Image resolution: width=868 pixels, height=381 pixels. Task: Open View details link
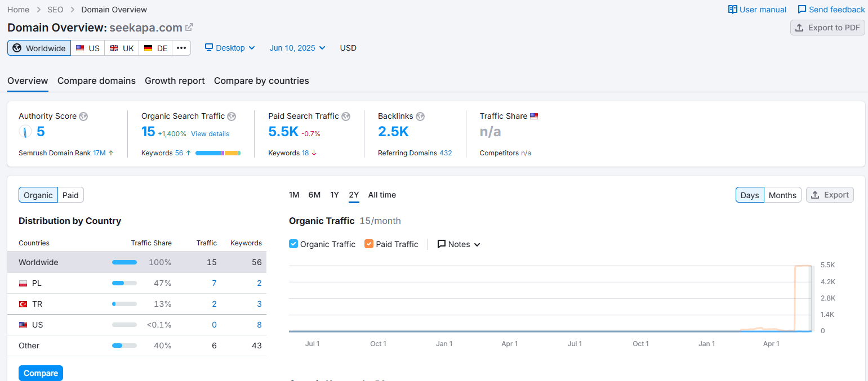(210, 133)
